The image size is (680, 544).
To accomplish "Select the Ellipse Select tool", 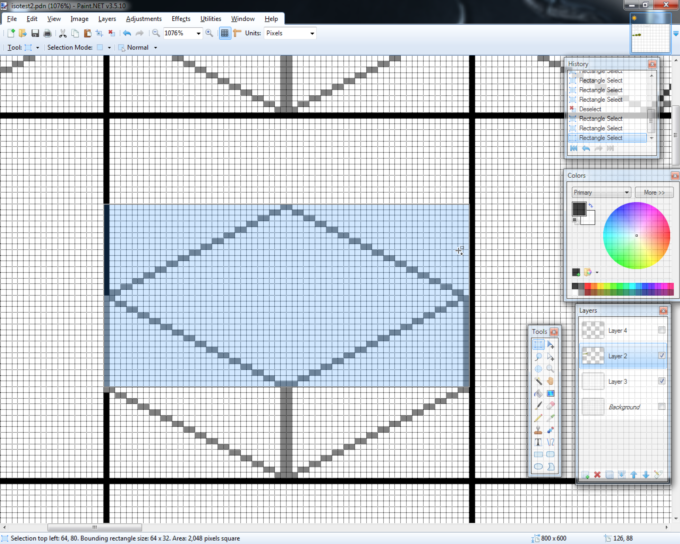I will pyautogui.click(x=538, y=369).
